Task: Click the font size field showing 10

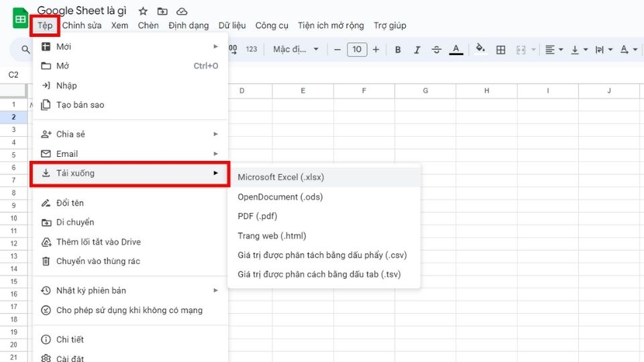Action: click(x=357, y=50)
